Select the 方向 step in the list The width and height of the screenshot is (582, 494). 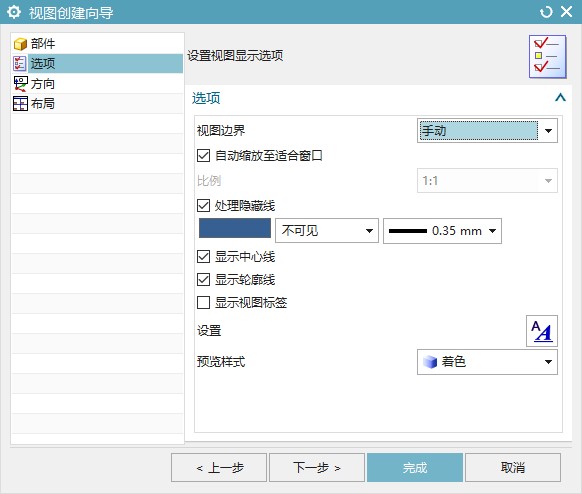coord(97,84)
